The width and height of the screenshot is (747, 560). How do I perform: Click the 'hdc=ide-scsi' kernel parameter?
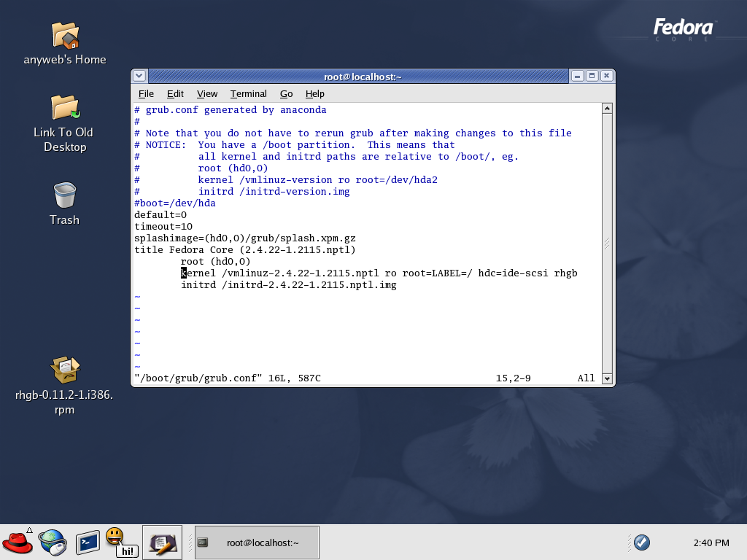(513, 273)
